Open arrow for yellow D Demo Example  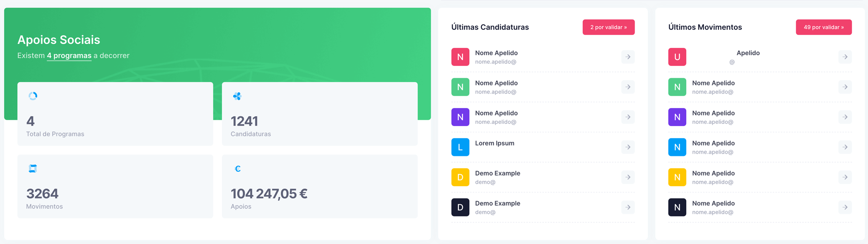(x=628, y=177)
